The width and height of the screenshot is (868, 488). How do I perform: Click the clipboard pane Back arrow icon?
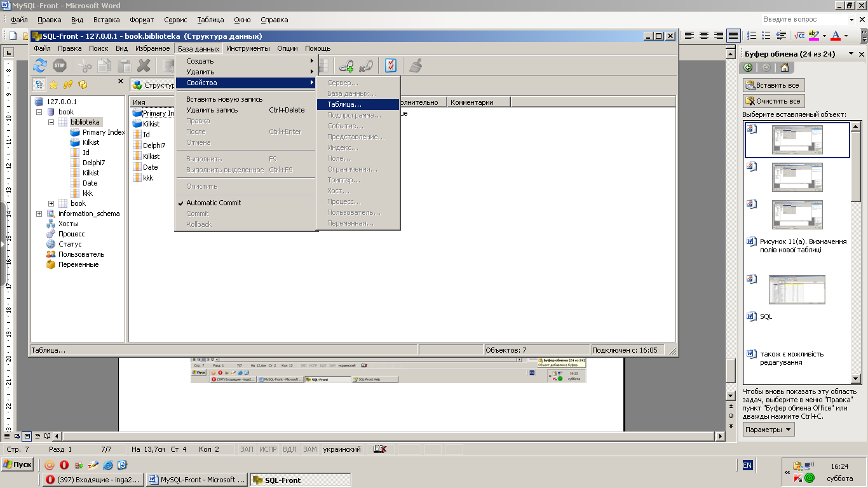pos(749,67)
